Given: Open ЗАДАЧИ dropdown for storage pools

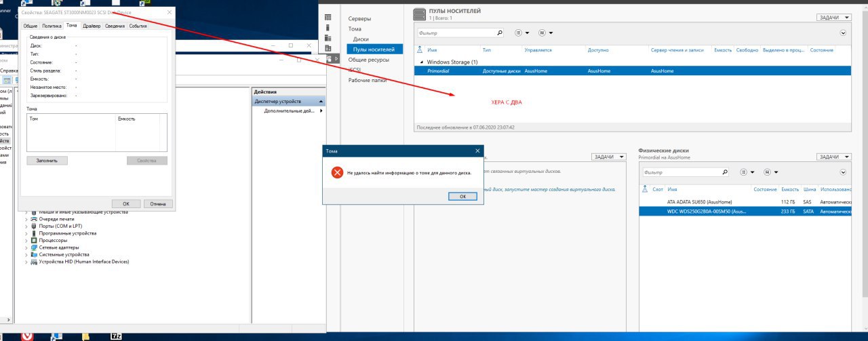Looking at the screenshot, I should [833, 18].
